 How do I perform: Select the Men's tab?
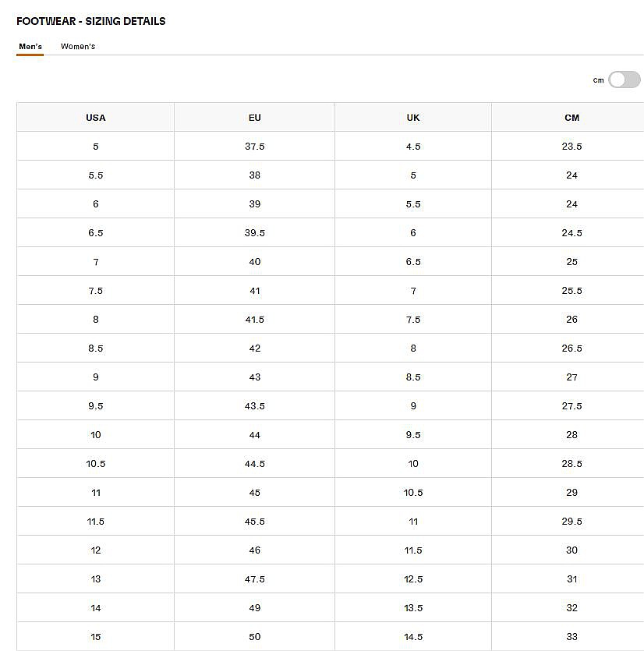(x=30, y=47)
